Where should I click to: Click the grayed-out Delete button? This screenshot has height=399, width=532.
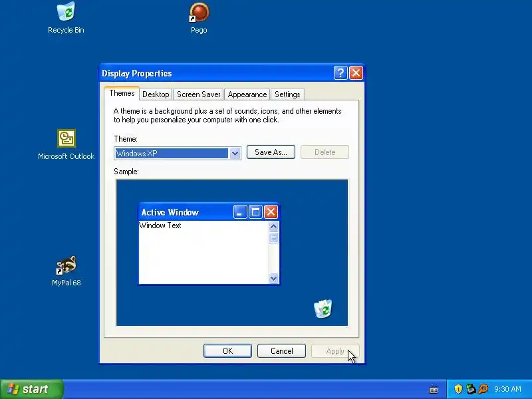(x=325, y=152)
